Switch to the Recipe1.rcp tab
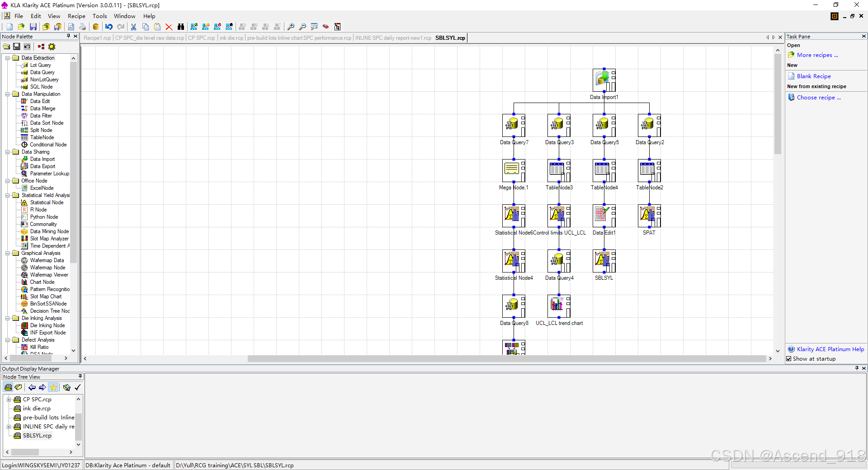The height and width of the screenshot is (470, 868). tap(97, 38)
